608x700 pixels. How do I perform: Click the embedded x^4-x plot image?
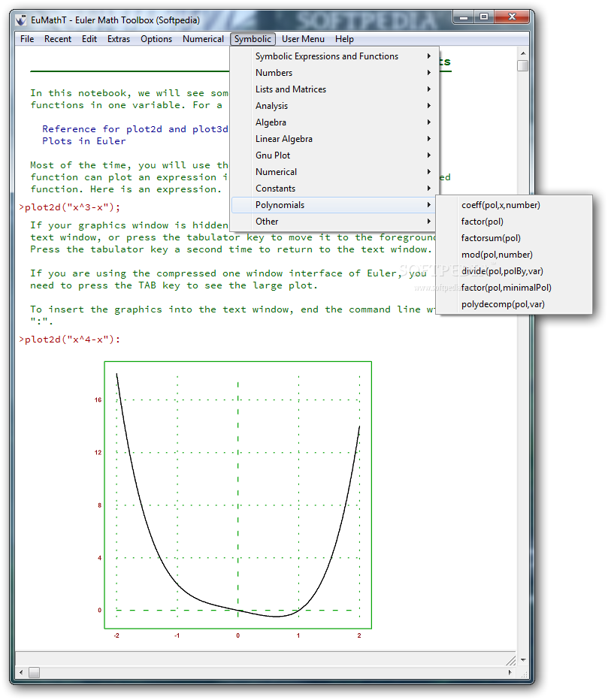(x=238, y=495)
